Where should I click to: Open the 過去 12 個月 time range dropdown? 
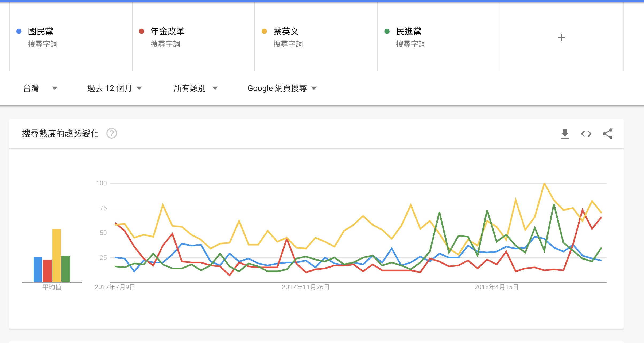[x=114, y=88]
